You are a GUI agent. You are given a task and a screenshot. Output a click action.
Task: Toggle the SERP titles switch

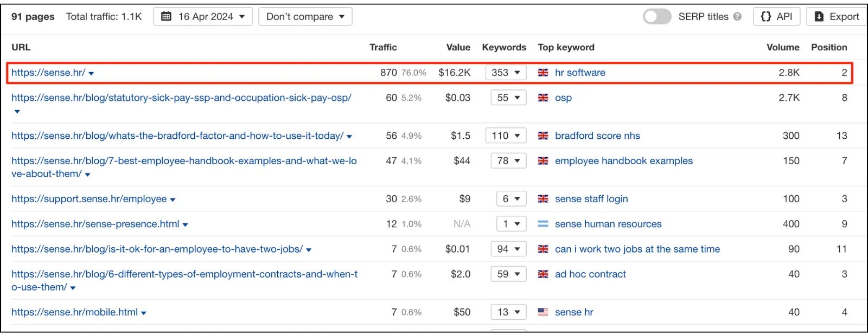[x=657, y=17]
